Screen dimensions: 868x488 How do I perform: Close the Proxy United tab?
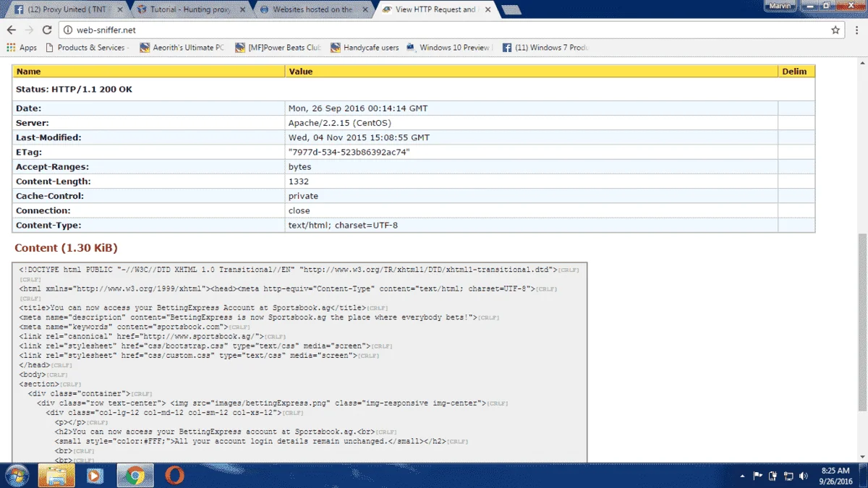coord(119,10)
